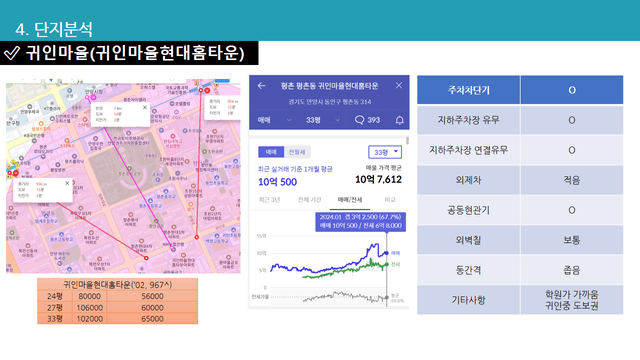
Task: Open the outlined 33평 size selector
Action: [385, 152]
